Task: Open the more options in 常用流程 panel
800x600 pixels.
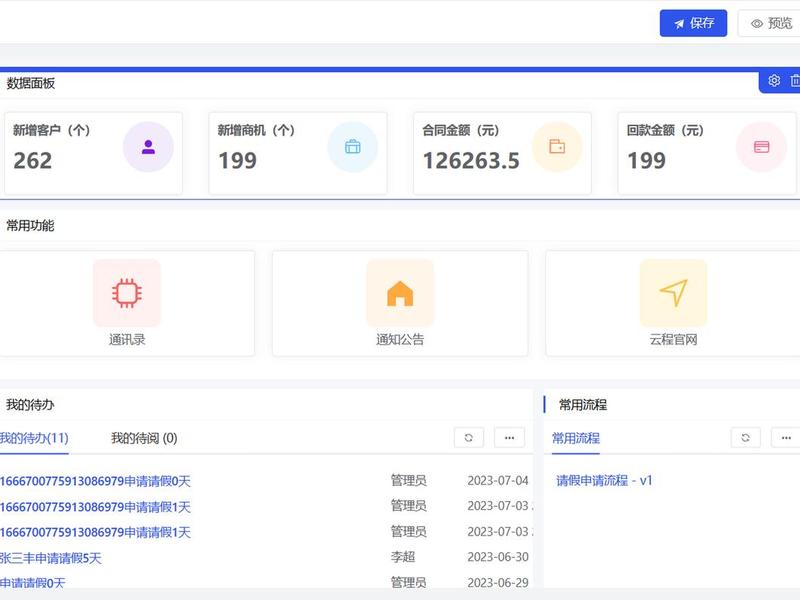Action: (x=786, y=438)
